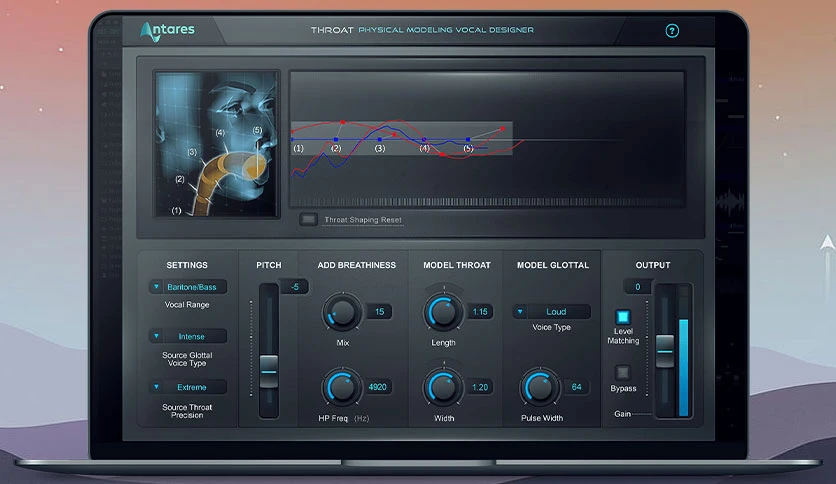Open the Extreme Source Throat Precision dropdown
The image size is (836, 484).
pyautogui.click(x=187, y=387)
